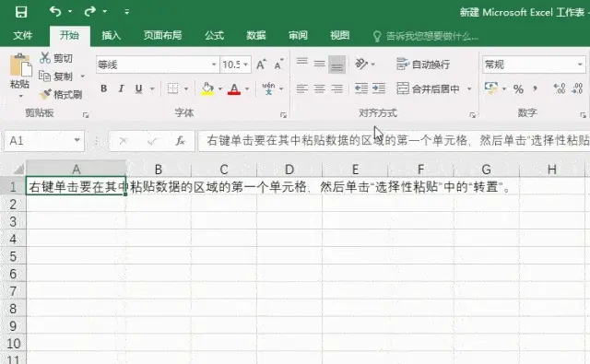Image resolution: width=590 pixels, height=364 pixels.
Task: Click the Undo arrow icon
Action: (55, 11)
